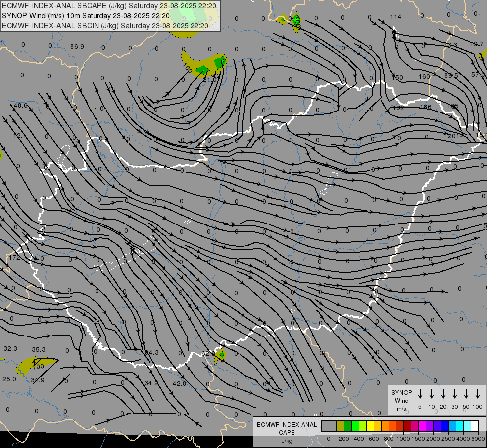Click the 1500 tick label on the CAPE scale
Image resolution: width=487 pixels, height=448 pixels.
[418, 439]
